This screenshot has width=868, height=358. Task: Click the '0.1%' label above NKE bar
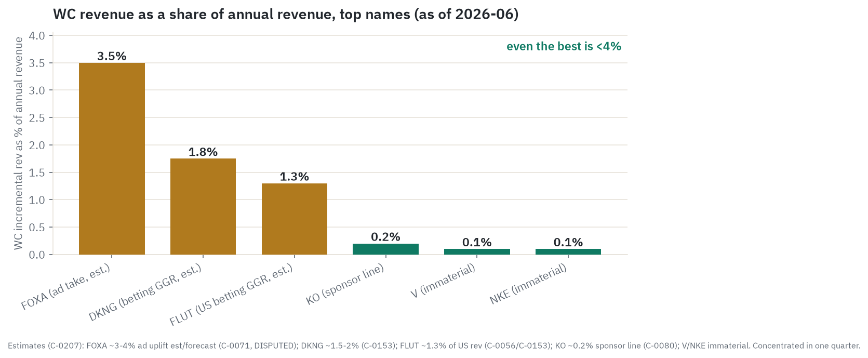(x=568, y=242)
